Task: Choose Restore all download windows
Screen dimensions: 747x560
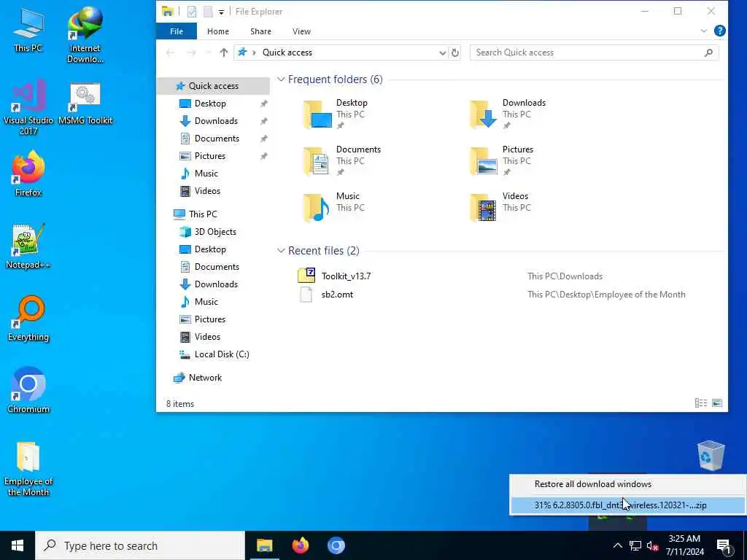Action: [627, 484]
